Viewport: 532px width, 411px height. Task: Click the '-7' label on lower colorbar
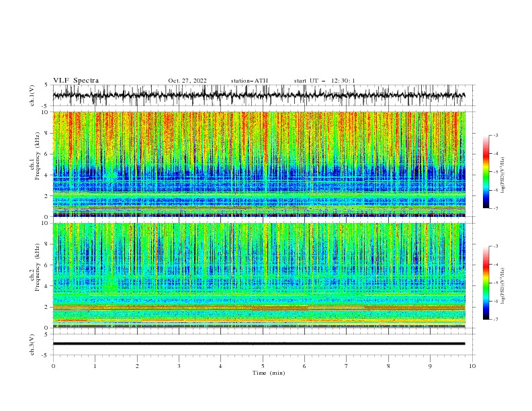coord(495,320)
